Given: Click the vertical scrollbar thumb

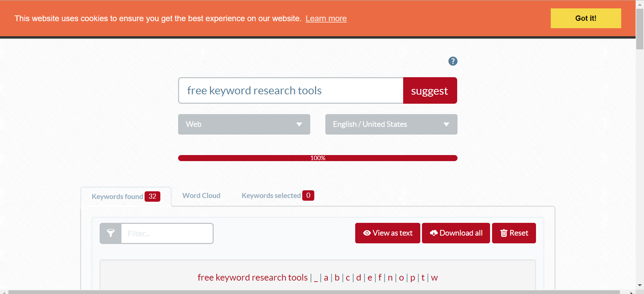Looking at the screenshot, I should (x=640, y=29).
